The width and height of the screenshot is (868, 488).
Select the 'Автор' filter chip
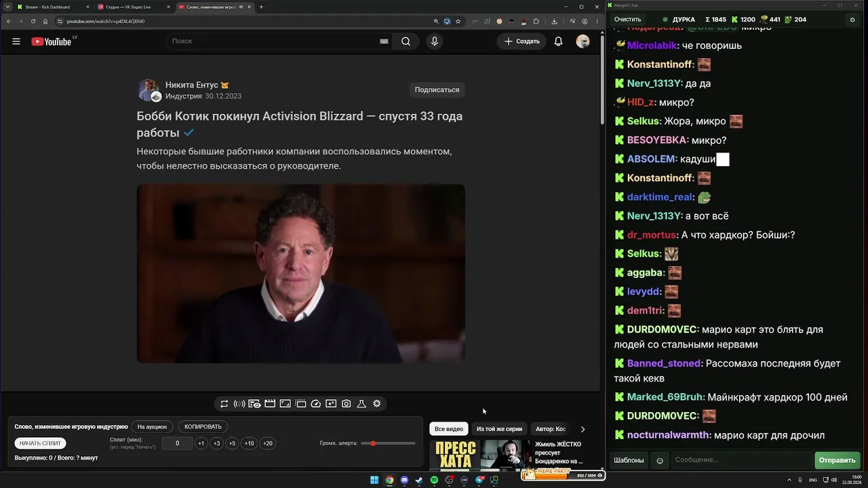(x=550, y=429)
